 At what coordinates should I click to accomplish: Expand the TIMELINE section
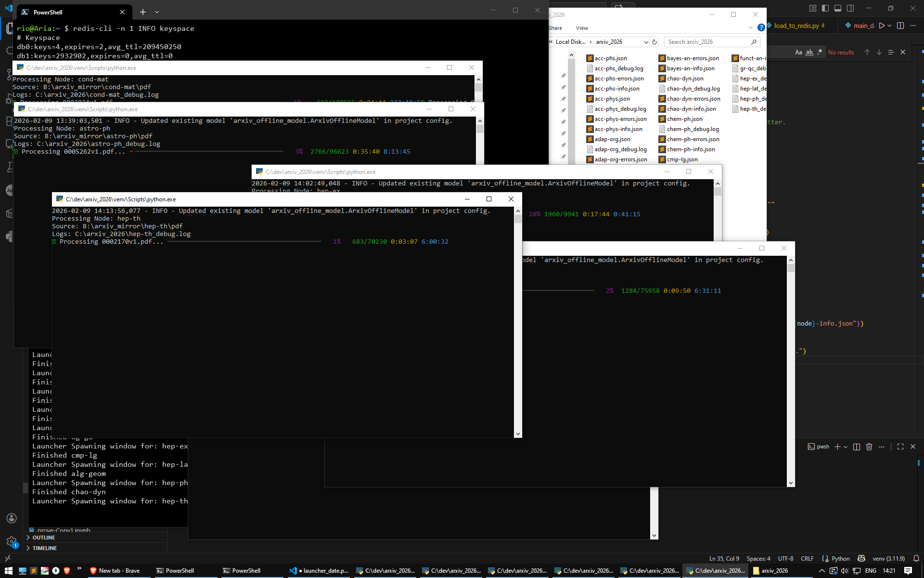point(44,548)
